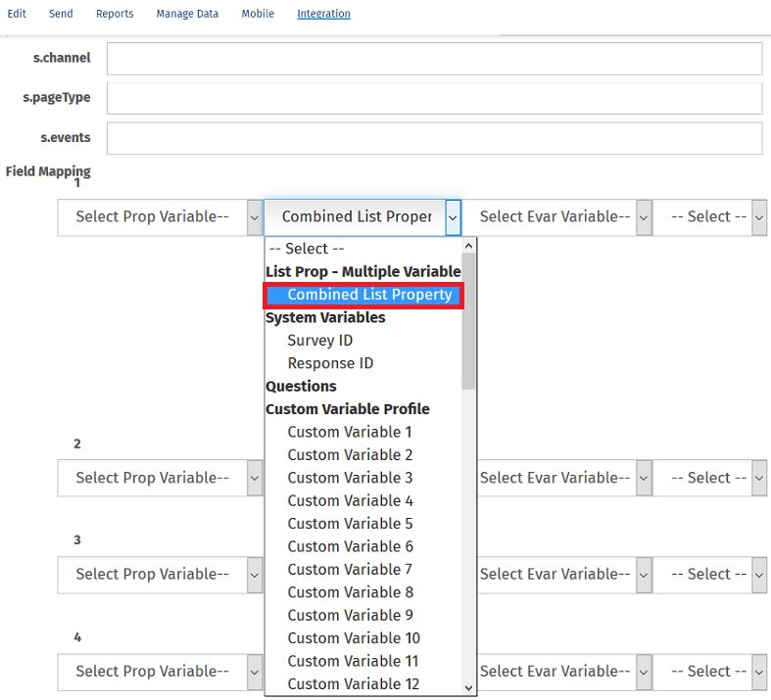Select Survey ID from the list
771x700 pixels.
click(x=319, y=341)
